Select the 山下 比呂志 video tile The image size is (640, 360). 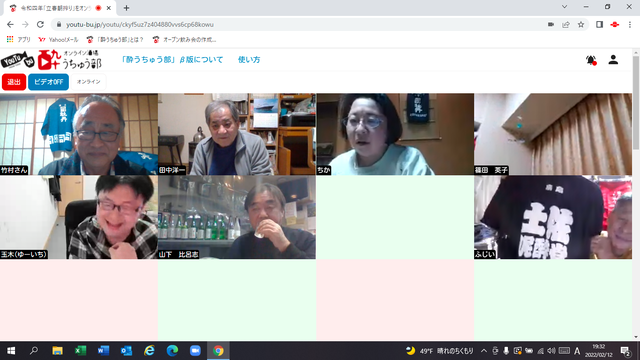pos(237,218)
